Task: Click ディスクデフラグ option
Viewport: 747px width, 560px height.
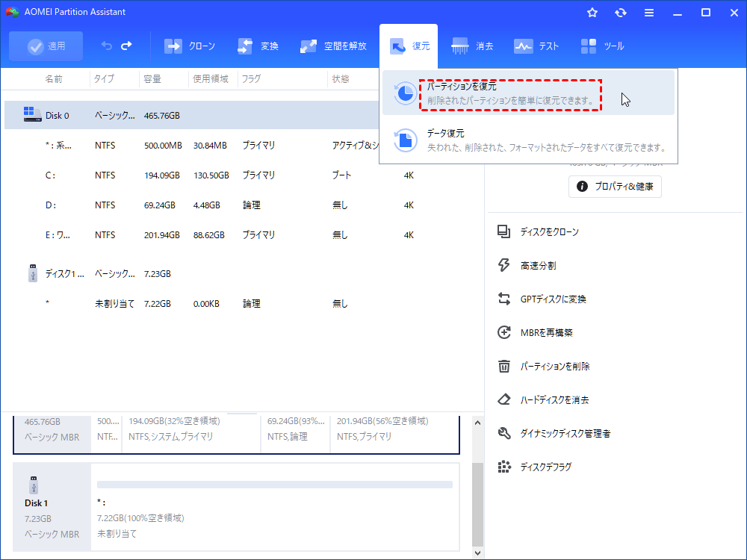Action: pos(534,467)
